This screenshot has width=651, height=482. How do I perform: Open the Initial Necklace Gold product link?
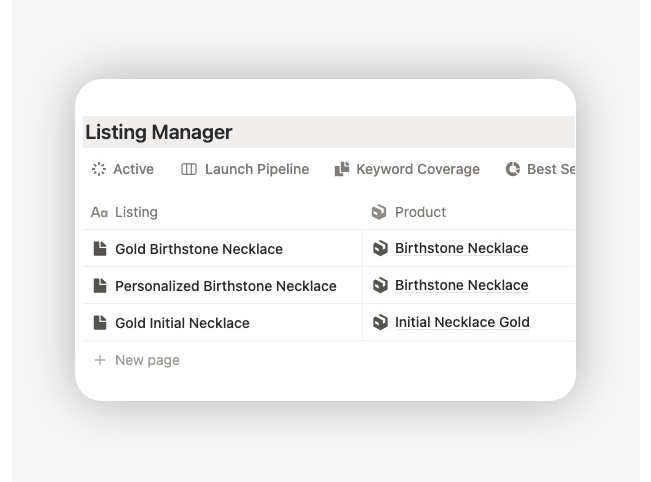pos(462,322)
